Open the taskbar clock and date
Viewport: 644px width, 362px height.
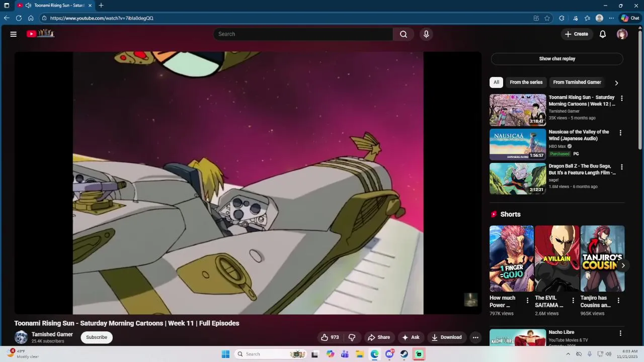630,354
